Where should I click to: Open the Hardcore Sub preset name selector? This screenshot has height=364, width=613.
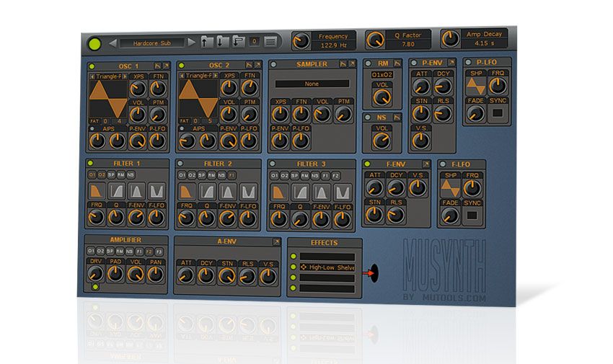(152, 43)
